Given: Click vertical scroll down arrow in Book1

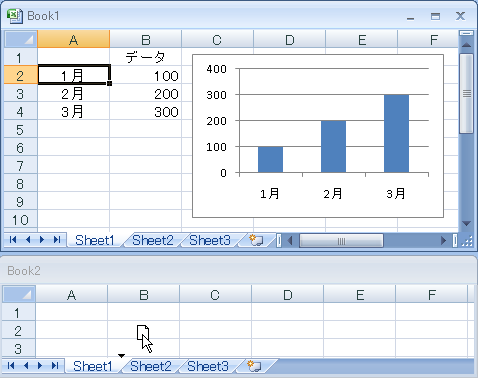Looking at the screenshot, I should click(x=466, y=224).
